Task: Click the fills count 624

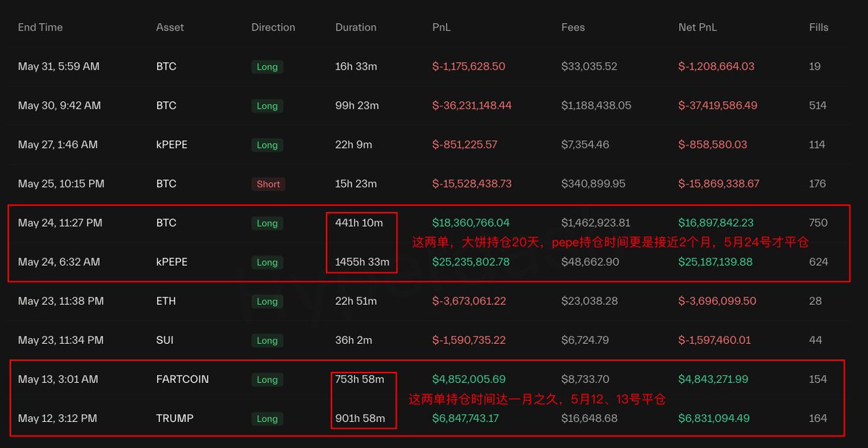Action: (x=818, y=261)
